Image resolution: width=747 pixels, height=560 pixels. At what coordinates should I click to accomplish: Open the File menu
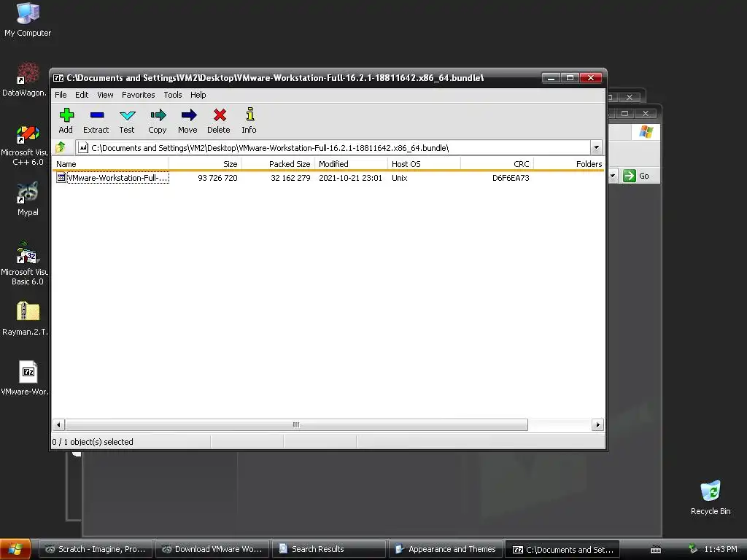click(x=61, y=95)
